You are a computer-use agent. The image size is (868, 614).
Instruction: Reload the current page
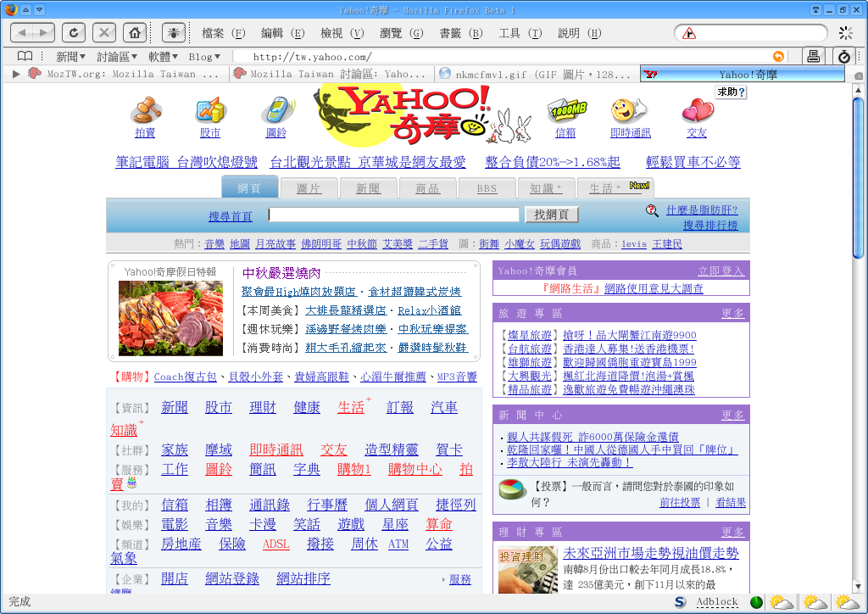[x=74, y=33]
